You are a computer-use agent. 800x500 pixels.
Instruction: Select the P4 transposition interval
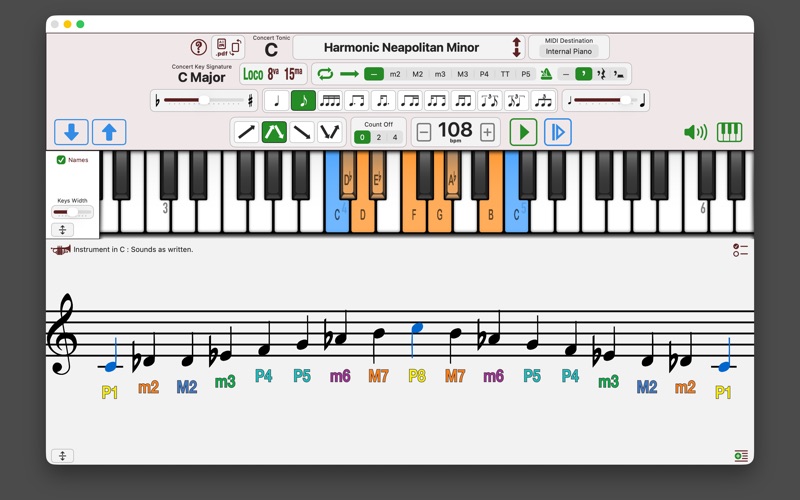pyautogui.click(x=484, y=74)
